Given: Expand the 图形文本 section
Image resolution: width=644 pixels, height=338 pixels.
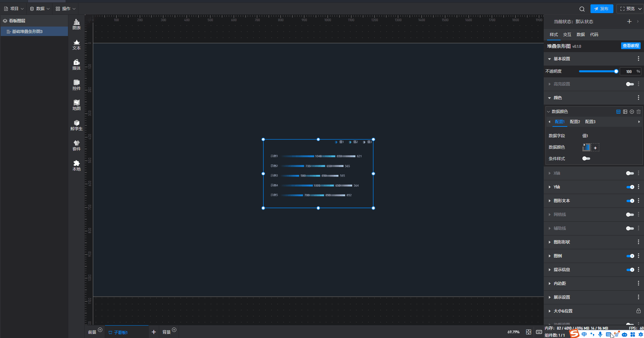Looking at the screenshot, I should click(549, 201).
